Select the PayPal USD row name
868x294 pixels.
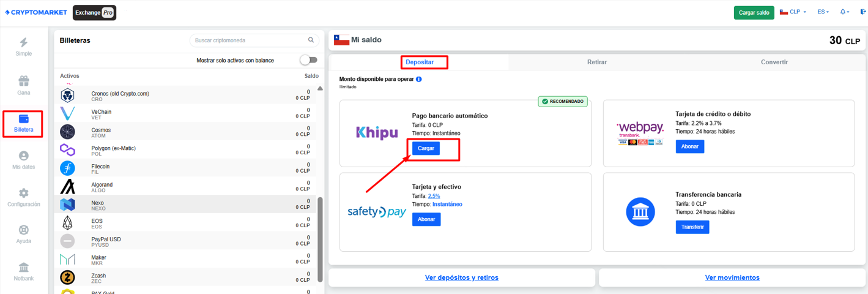(106, 239)
